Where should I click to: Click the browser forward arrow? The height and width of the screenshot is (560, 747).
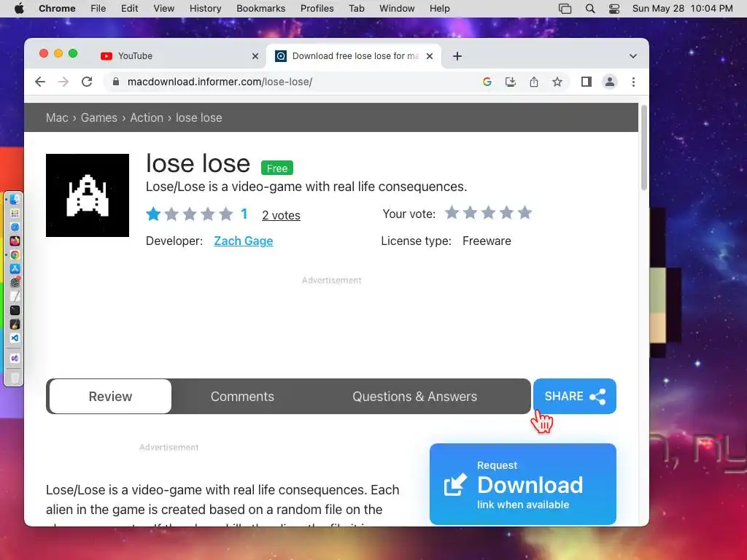(63, 82)
